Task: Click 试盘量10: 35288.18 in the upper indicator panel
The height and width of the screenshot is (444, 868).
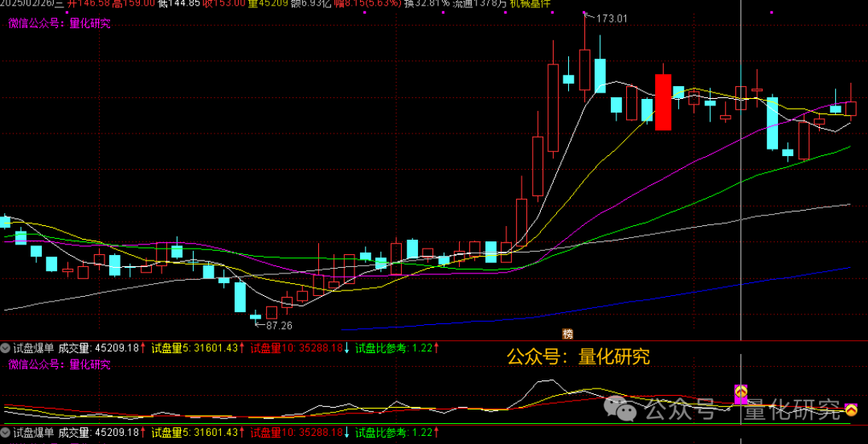Action: [297, 348]
